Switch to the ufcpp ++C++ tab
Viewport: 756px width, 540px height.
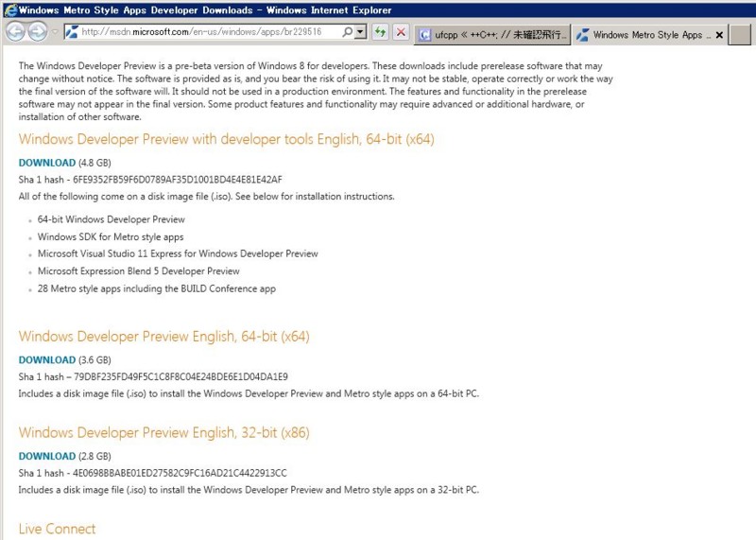tap(492, 35)
